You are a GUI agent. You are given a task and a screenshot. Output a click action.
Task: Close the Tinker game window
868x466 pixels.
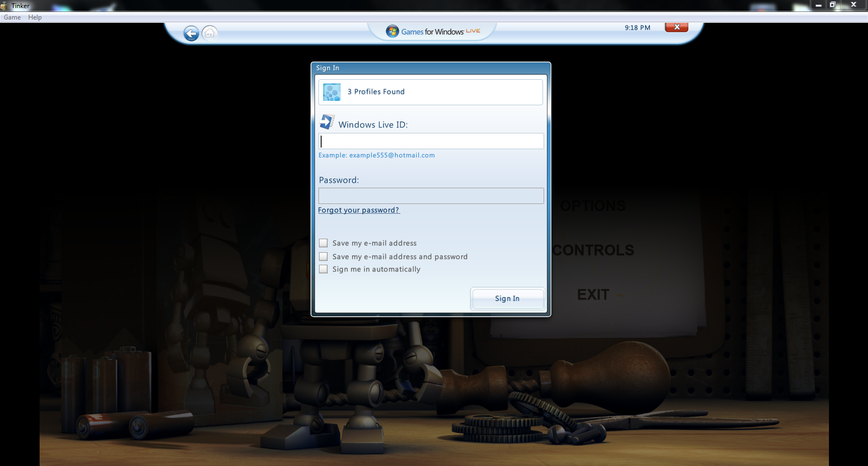(853, 5)
